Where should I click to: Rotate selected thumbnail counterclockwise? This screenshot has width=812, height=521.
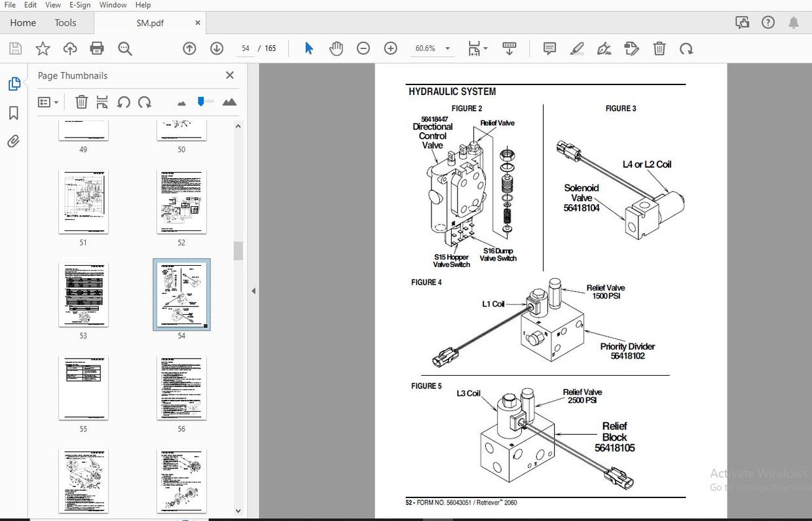pyautogui.click(x=124, y=102)
